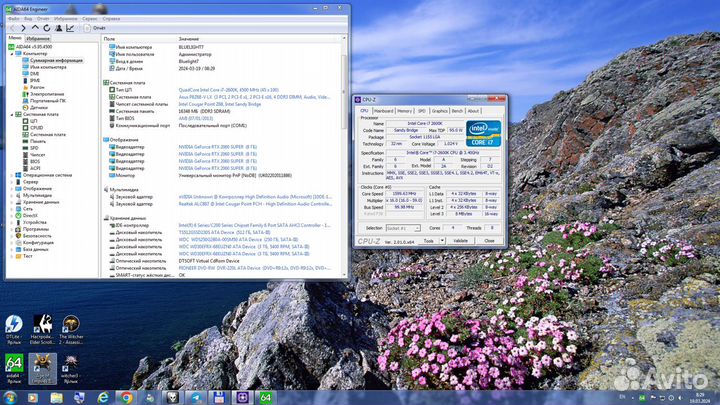This screenshot has width=720, height=405.
Task: Open The Witcher 2 desktop shortcut
Action: tap(71, 330)
